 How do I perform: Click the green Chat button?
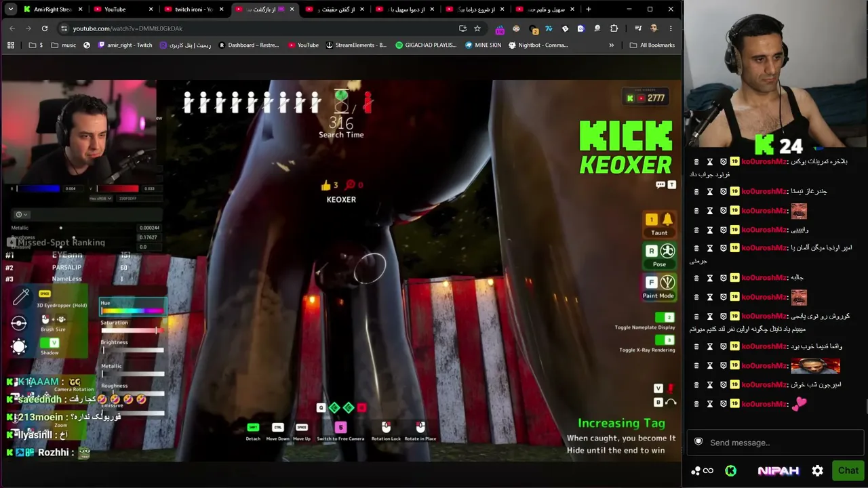point(848,470)
